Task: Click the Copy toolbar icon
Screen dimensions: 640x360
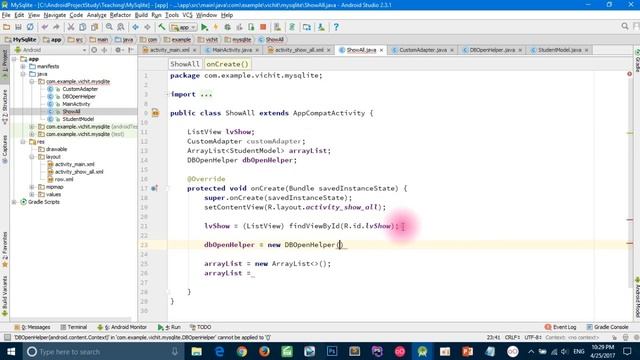Action: pyautogui.click(x=82, y=27)
